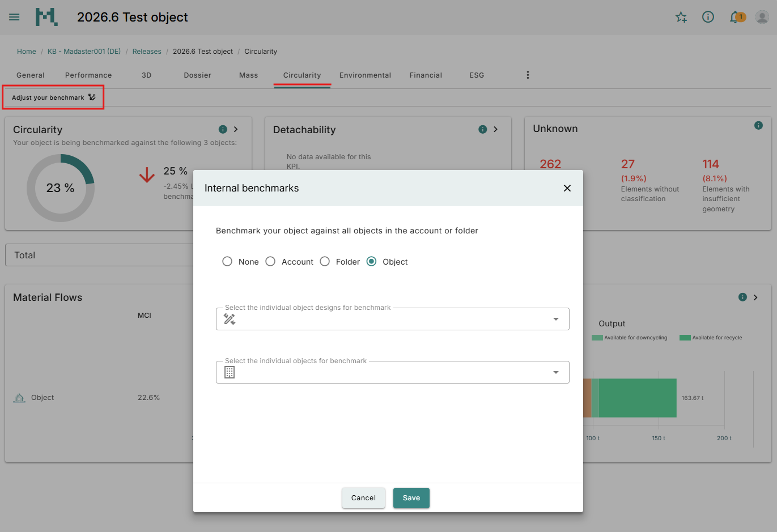Click Adjust your benchmark button
This screenshot has height=532, width=777.
coord(53,97)
